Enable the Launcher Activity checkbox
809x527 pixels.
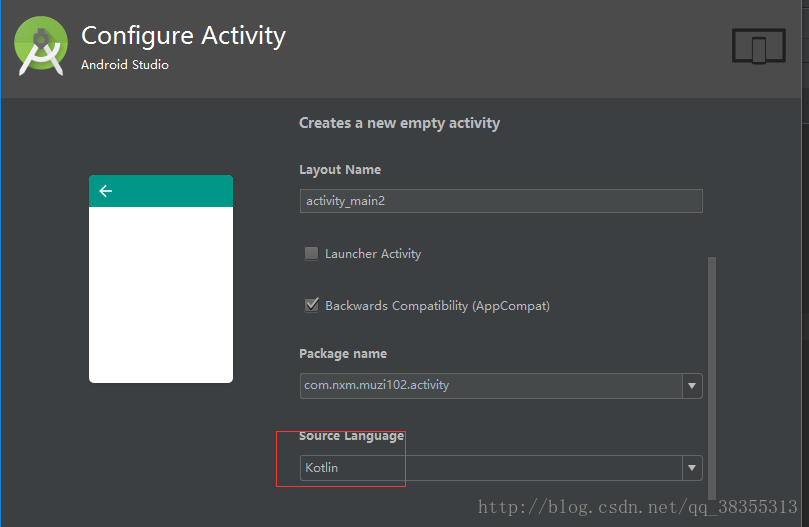pos(311,253)
